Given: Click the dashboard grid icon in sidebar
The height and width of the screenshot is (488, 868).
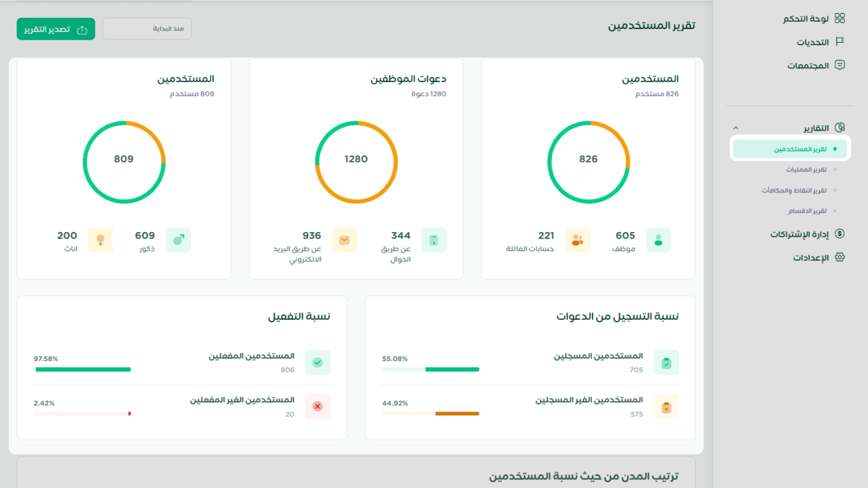Looking at the screenshot, I should click(840, 18).
